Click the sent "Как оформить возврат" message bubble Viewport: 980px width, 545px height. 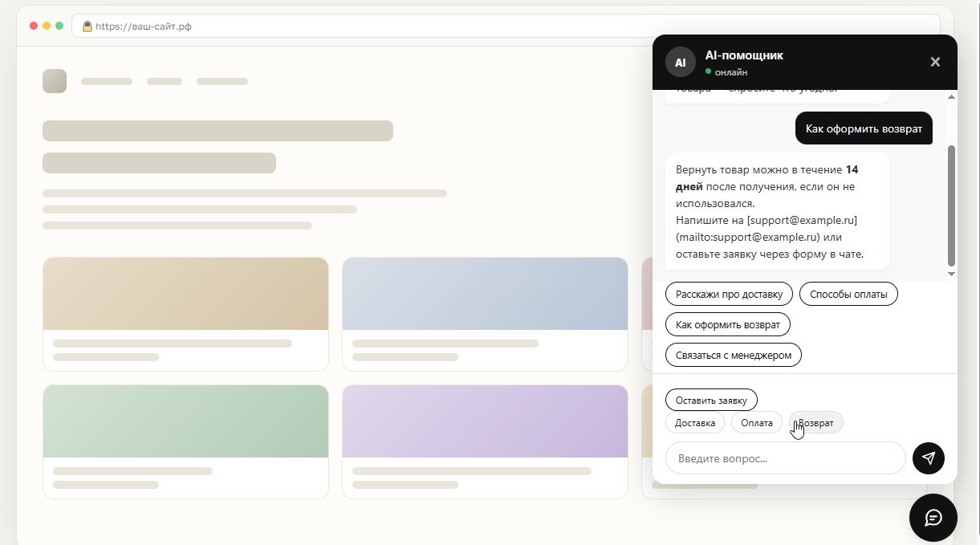click(x=864, y=128)
